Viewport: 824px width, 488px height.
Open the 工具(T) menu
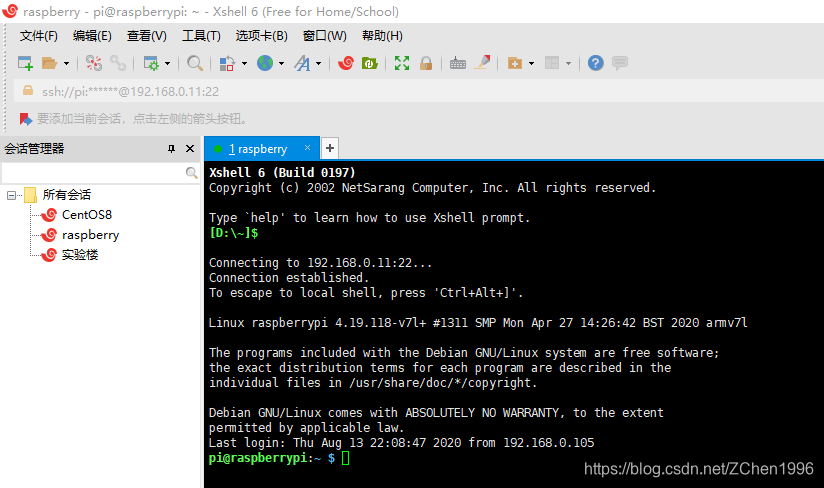click(x=201, y=36)
